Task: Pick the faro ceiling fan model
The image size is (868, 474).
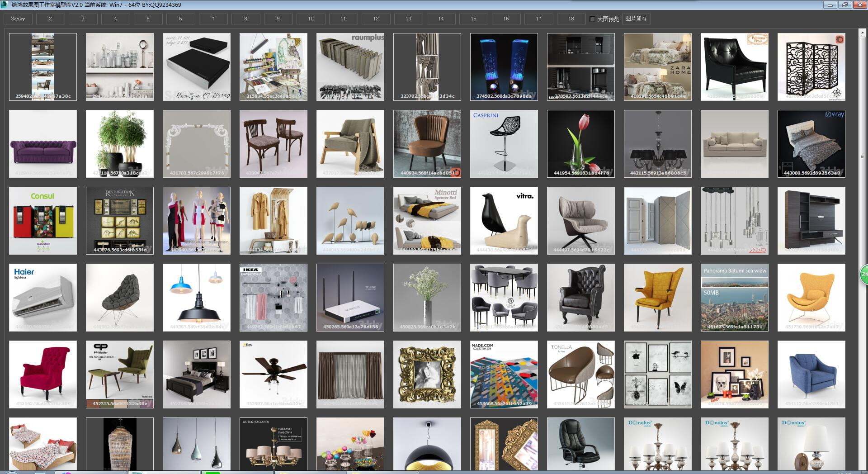Action: [x=274, y=374]
